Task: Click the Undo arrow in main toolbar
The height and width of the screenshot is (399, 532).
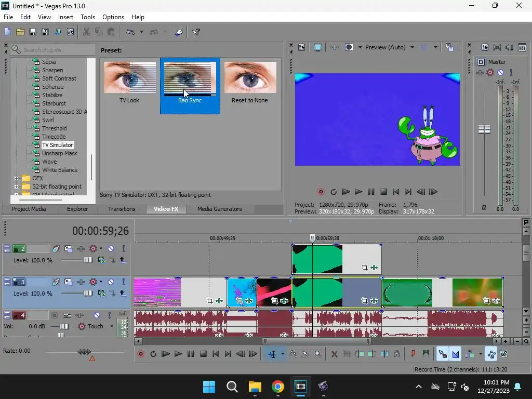Action: coord(130,32)
